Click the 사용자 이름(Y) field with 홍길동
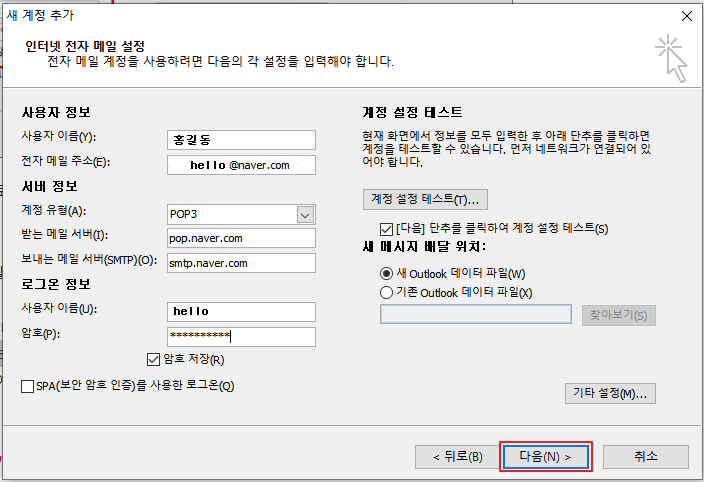The height and width of the screenshot is (482, 704). [x=242, y=140]
